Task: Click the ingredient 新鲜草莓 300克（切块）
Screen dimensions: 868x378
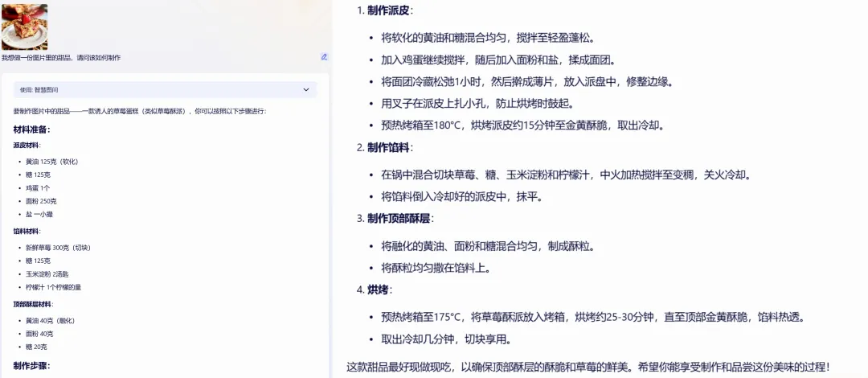Action: pos(58,247)
